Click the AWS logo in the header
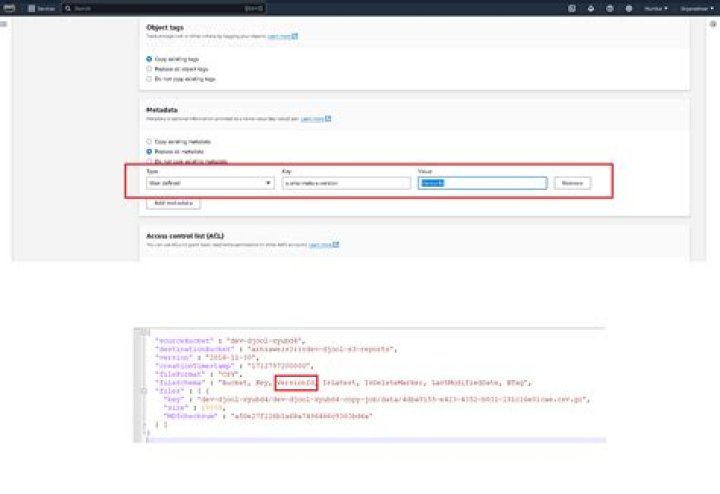 click(11, 8)
